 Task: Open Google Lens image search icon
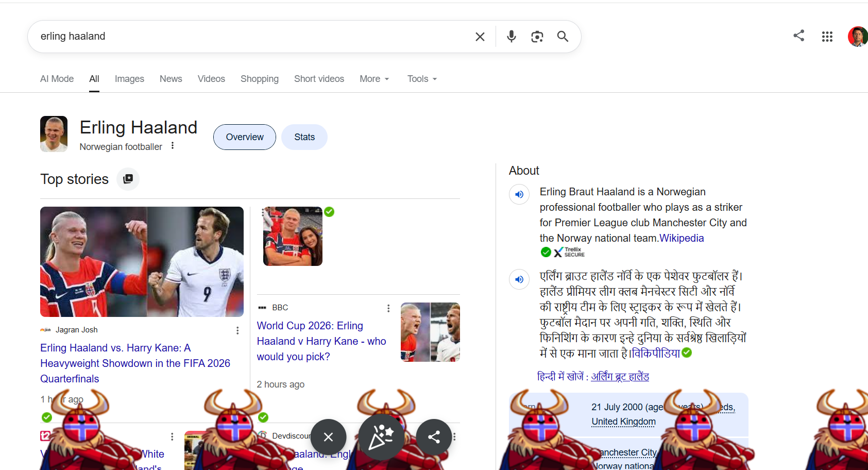click(537, 37)
